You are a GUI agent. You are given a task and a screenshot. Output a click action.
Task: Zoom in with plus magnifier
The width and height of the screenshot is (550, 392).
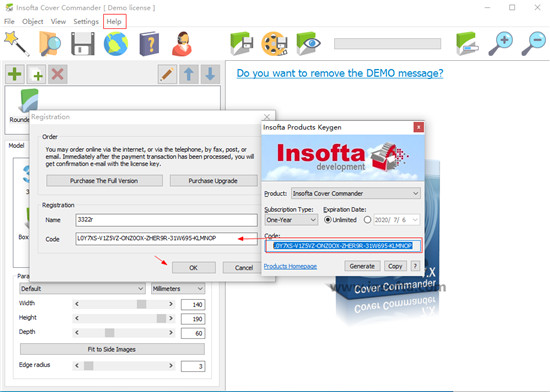pos(501,43)
